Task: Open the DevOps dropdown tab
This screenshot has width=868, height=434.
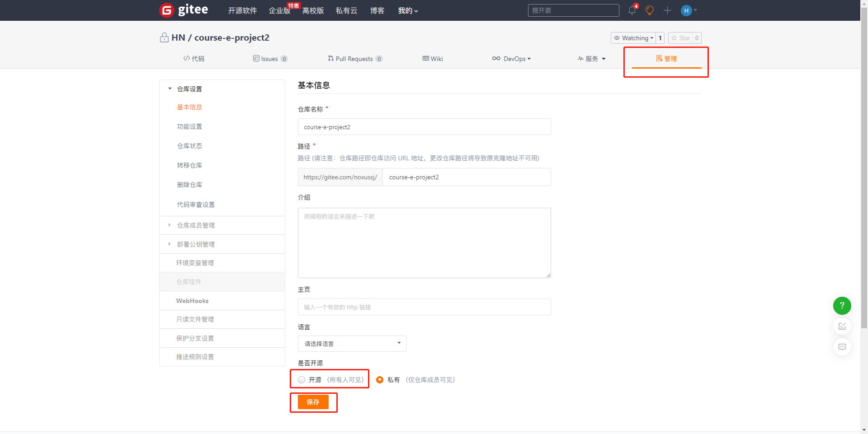Action: [x=511, y=59]
